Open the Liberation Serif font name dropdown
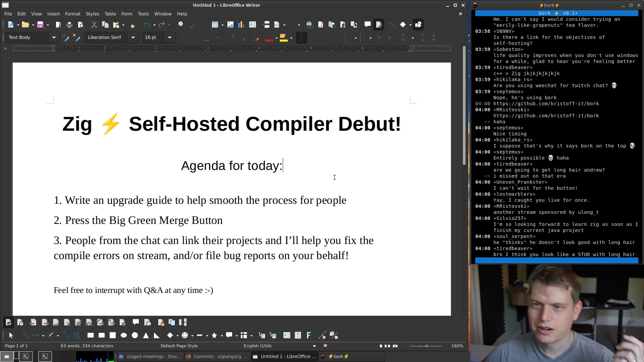Viewport: 644px width, 362px height. [x=133, y=38]
